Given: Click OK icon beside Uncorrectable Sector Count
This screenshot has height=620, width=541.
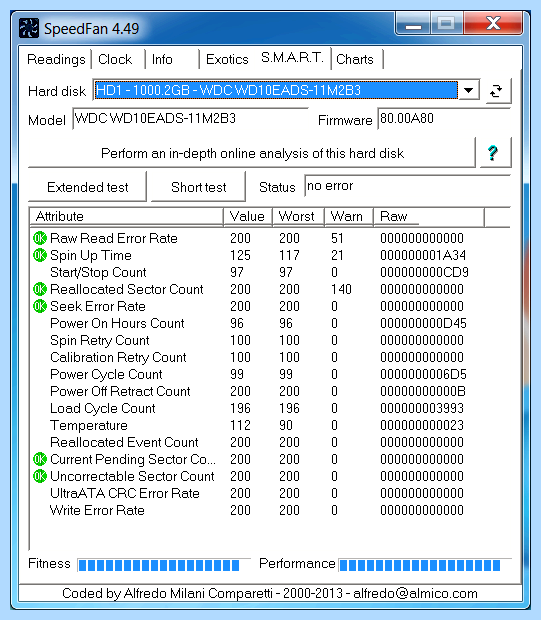Looking at the screenshot, I should [40, 476].
